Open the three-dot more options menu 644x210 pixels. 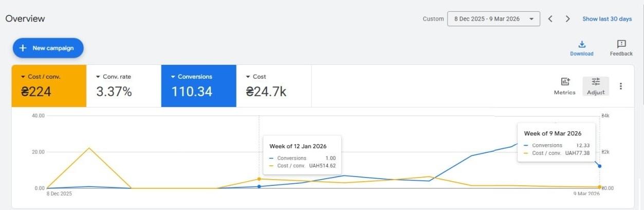click(x=621, y=86)
